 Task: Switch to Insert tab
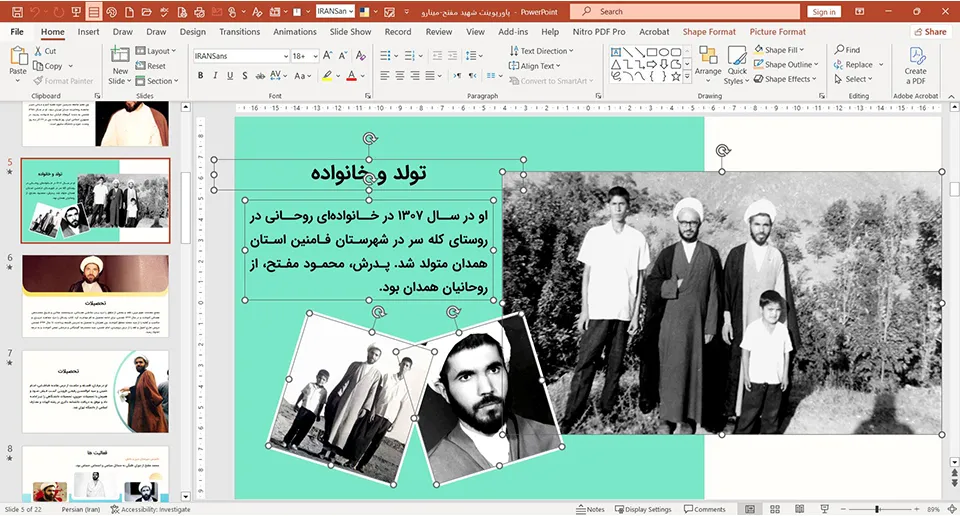pos(88,32)
